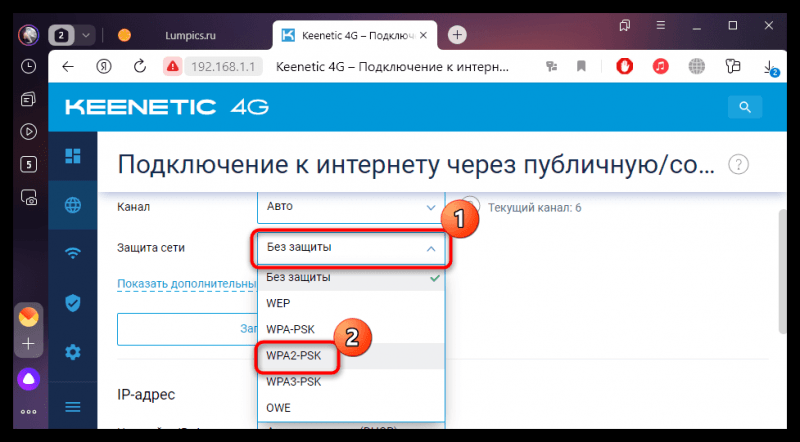The image size is (800, 442).
Task: Open the red ad blocker hand extension
Action: tap(624, 66)
